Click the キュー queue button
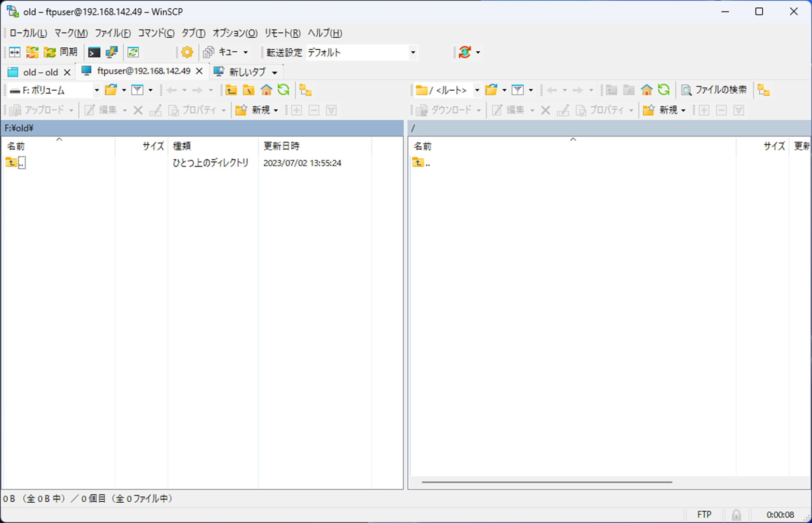Viewport: 812px width, 523px height. click(221, 52)
